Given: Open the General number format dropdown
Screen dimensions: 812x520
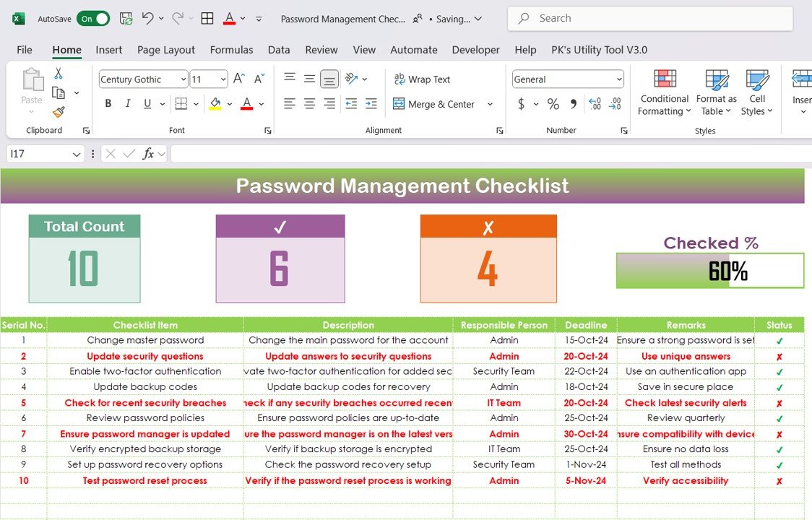Looking at the screenshot, I should (x=619, y=79).
